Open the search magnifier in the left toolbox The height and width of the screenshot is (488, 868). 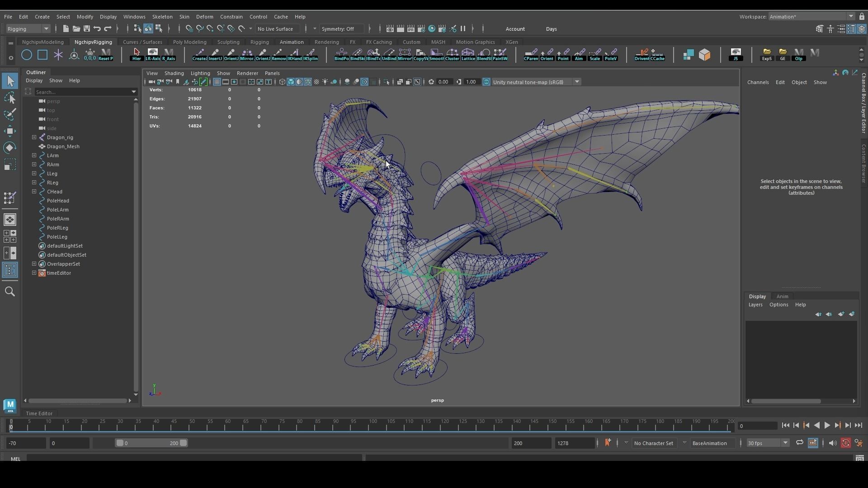(10, 291)
